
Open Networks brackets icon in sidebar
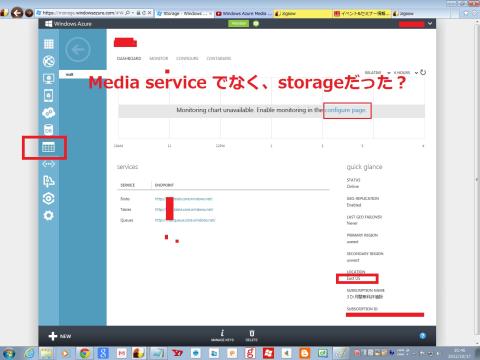coord(49,164)
